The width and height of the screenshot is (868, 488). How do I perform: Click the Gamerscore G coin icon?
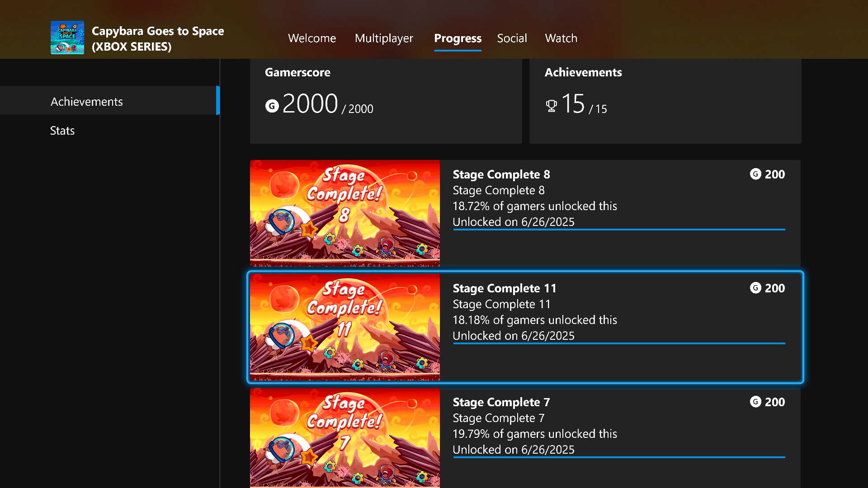pos(272,106)
